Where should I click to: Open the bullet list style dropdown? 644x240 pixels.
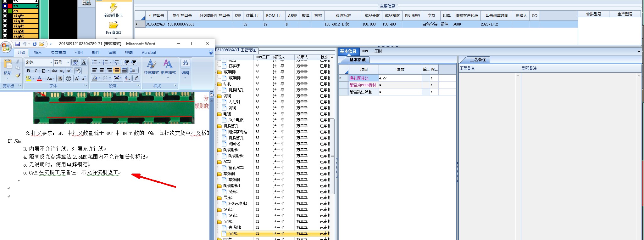tap(99, 62)
